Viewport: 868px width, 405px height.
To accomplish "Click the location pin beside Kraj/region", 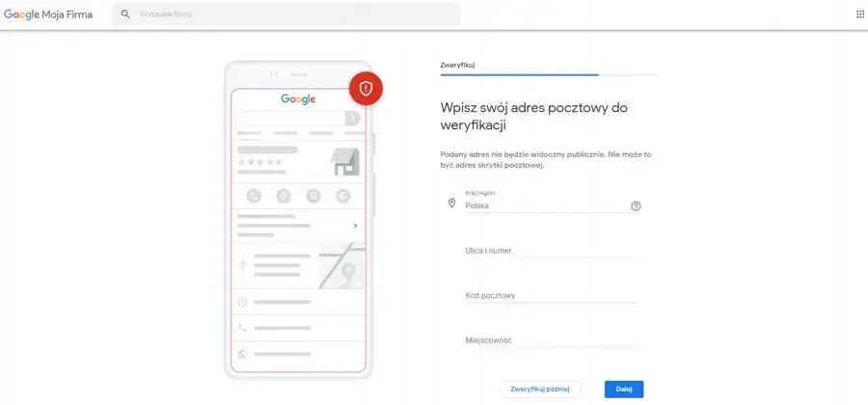I will 451,203.
